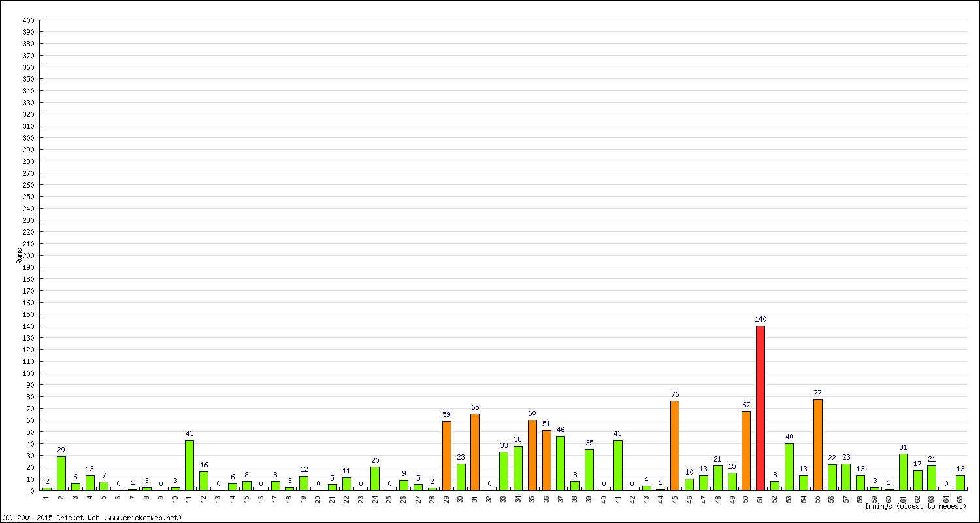
Task: Click the green bar for innings 30
Action: click(x=461, y=477)
